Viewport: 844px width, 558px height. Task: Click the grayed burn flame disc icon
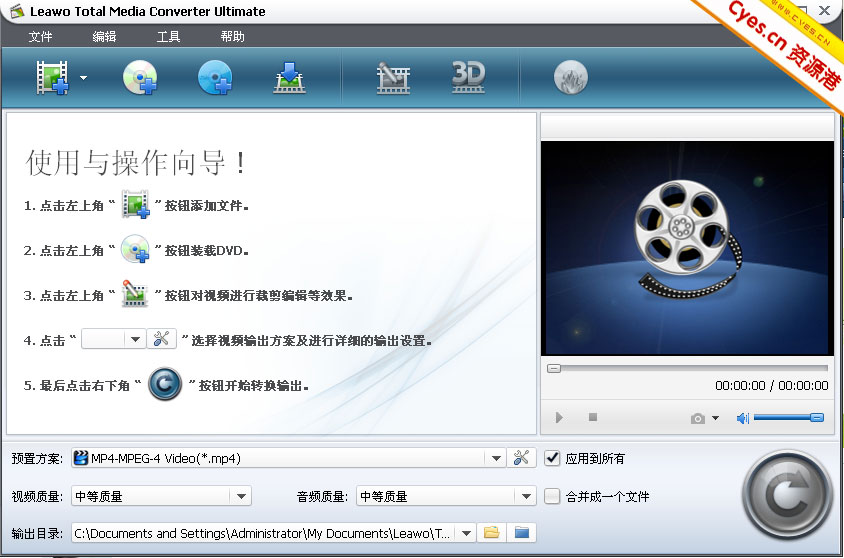[x=571, y=77]
